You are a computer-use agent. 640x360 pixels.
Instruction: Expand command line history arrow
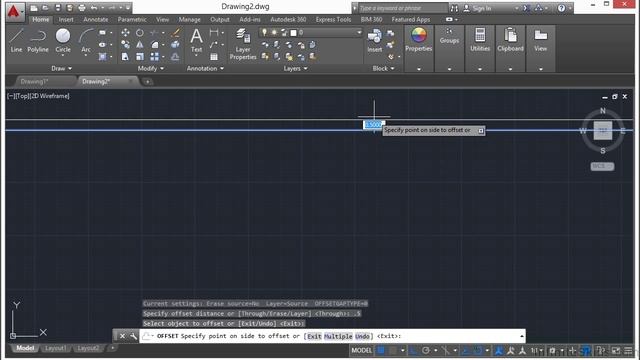[522, 336]
